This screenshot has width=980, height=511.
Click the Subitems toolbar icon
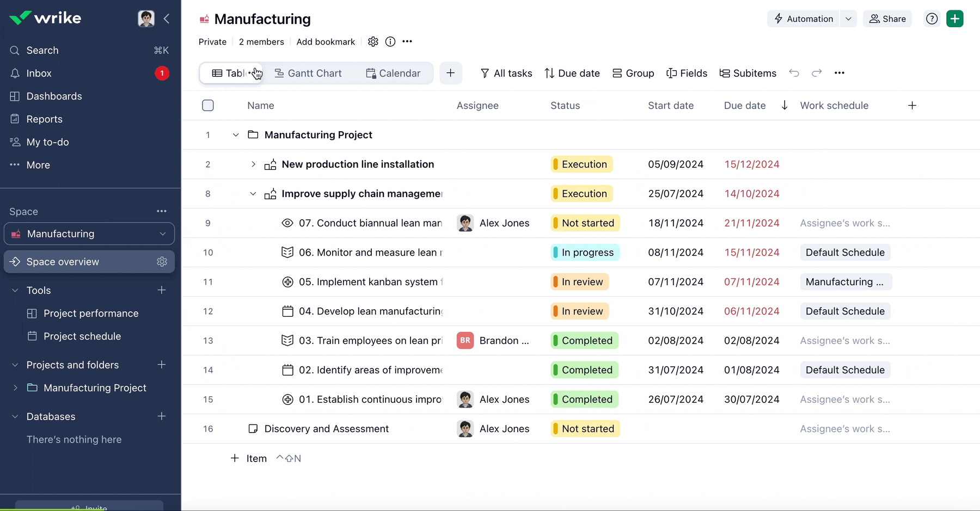(725, 73)
